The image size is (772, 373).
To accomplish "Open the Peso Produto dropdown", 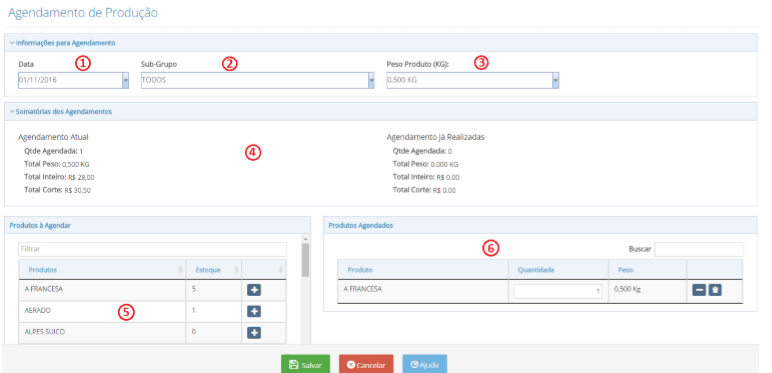I will click(555, 80).
